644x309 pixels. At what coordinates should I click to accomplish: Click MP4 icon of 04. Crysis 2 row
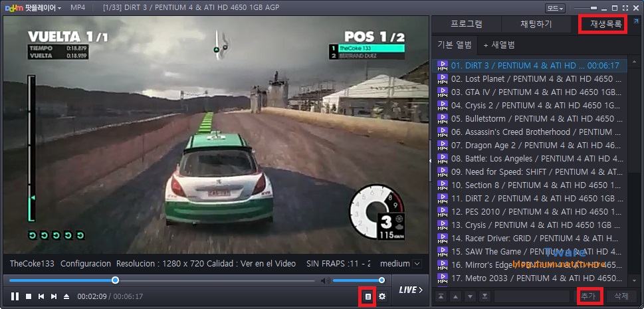[443, 106]
